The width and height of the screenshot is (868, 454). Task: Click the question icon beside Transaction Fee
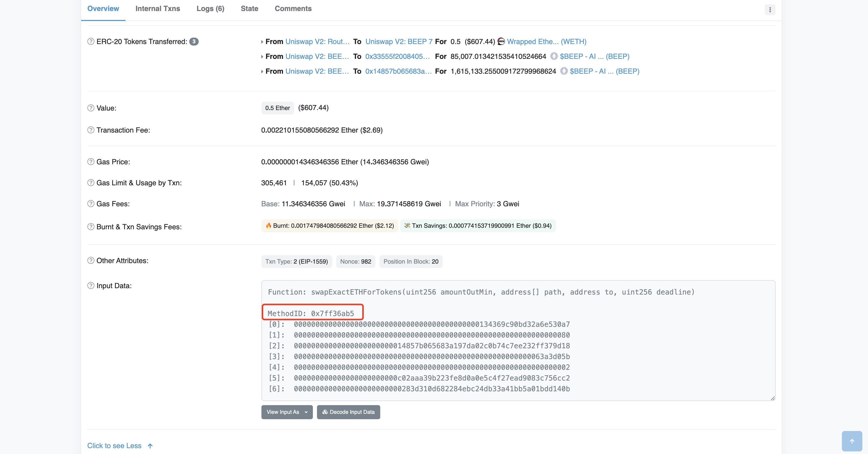pyautogui.click(x=91, y=130)
